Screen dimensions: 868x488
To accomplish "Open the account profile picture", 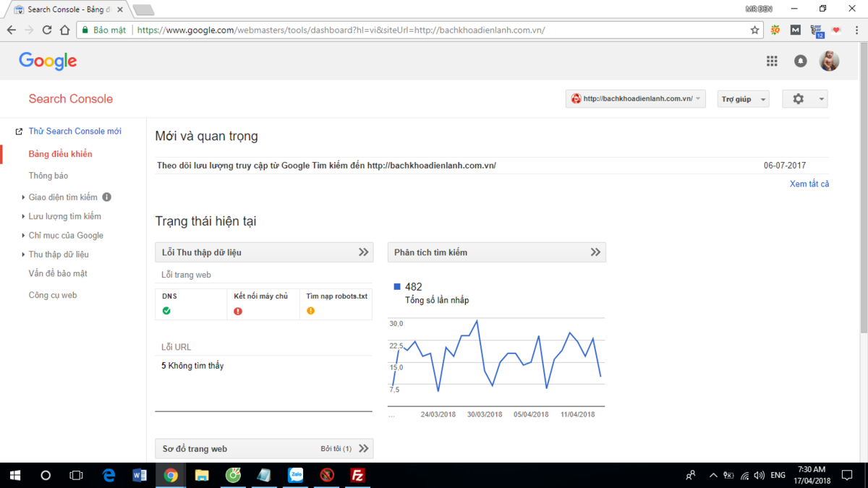I will [829, 61].
